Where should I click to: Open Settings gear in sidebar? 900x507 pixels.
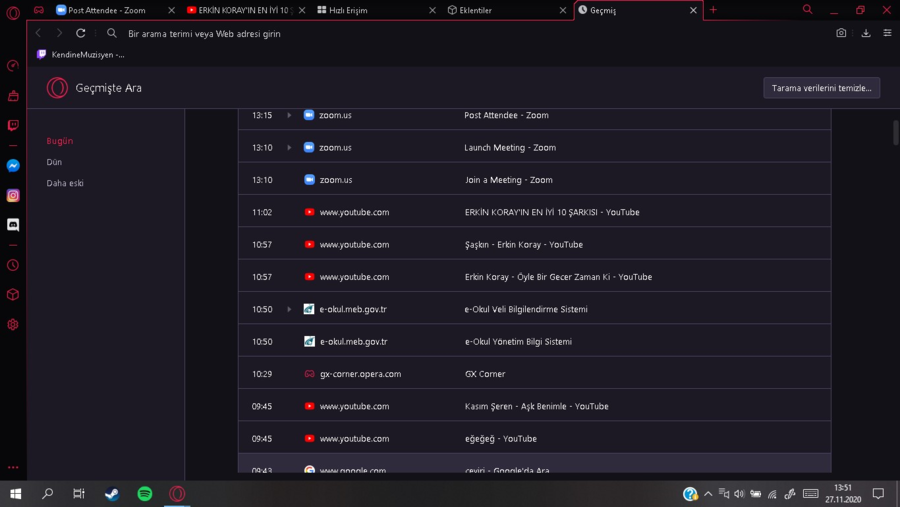[x=13, y=324]
